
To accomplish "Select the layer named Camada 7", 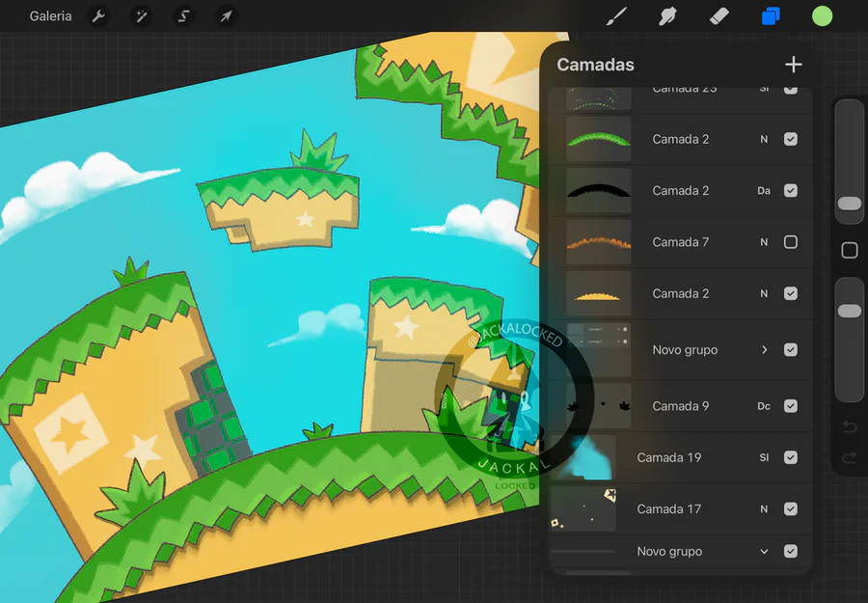I will pos(680,242).
